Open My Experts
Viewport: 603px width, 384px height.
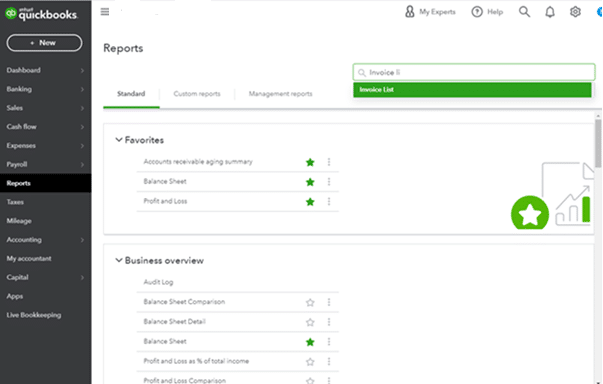(430, 12)
